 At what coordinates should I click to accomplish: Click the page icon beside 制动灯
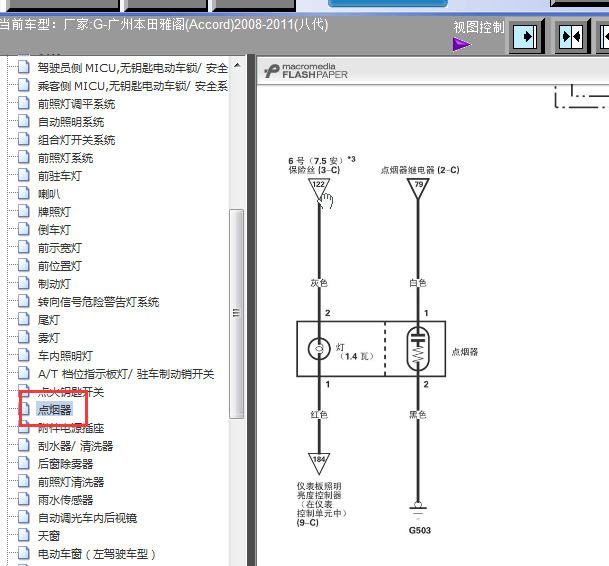tap(24, 283)
